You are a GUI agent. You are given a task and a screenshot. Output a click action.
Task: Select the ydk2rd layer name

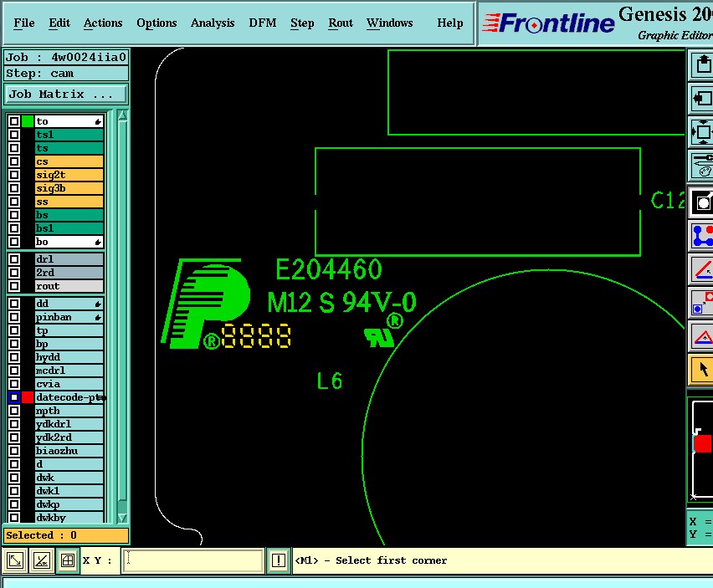pos(69,437)
